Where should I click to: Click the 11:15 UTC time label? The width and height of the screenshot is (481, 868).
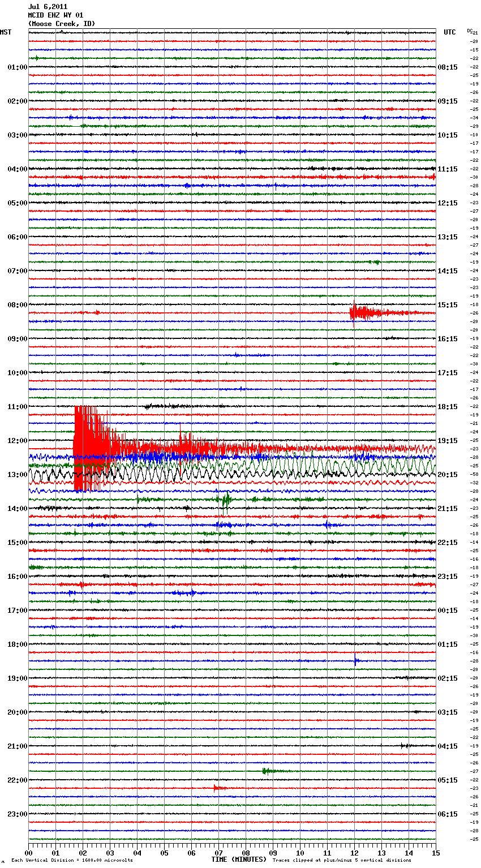point(448,169)
